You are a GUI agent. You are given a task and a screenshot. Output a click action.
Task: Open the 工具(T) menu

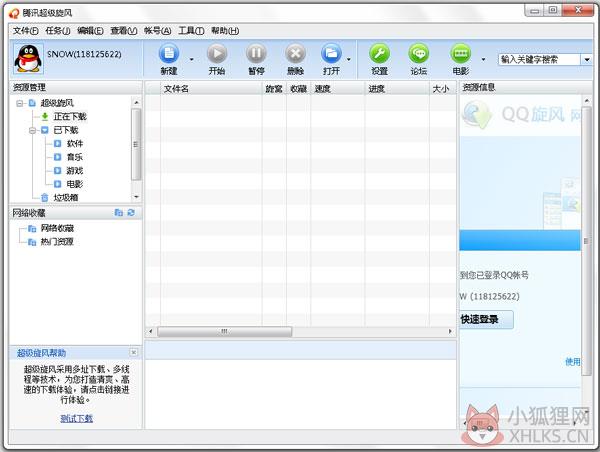point(191,31)
